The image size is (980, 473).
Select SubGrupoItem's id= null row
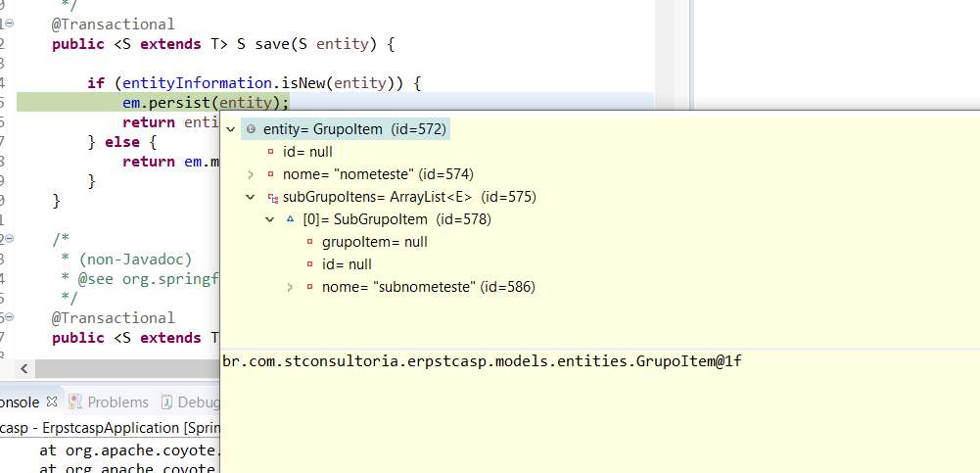pyautogui.click(x=347, y=264)
